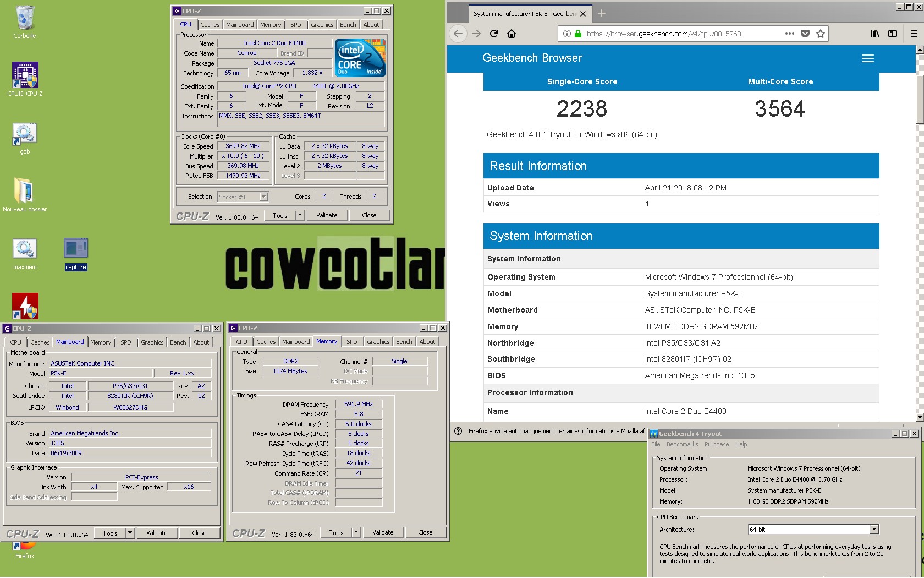This screenshot has width=924, height=578.
Task: Open Bench tab in top CPU-Z window
Action: click(348, 25)
